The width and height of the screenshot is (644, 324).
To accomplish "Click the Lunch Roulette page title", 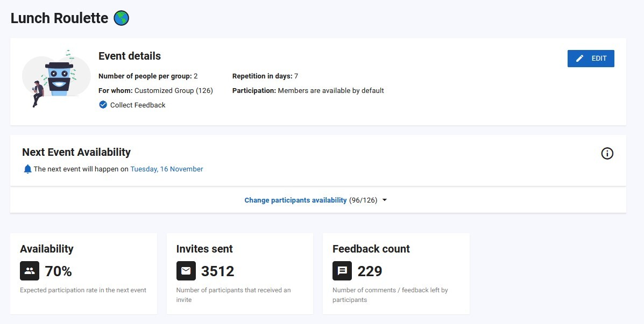I will coord(59,18).
